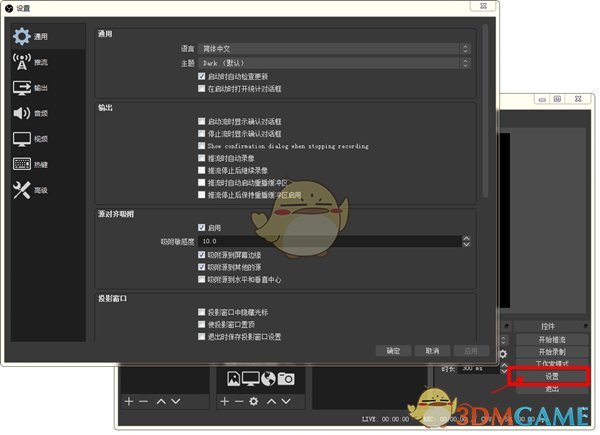600x435 pixels.
Task: Click the 300 ms duration field in main window
Action: 478,368
